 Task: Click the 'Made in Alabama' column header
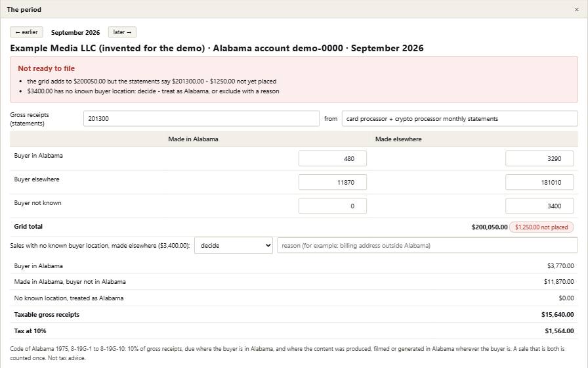click(x=193, y=139)
